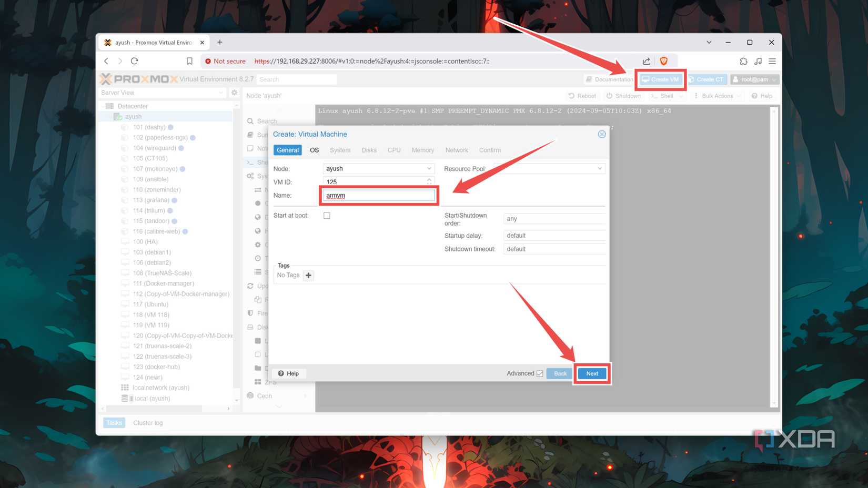The height and width of the screenshot is (488, 868).
Task: Select the 101 (dashy) container
Action: click(149, 127)
